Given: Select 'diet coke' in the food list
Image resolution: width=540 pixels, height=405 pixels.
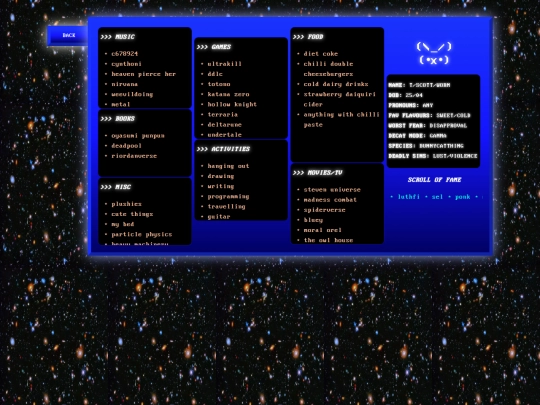Looking at the screenshot, I should pyautogui.click(x=321, y=54).
